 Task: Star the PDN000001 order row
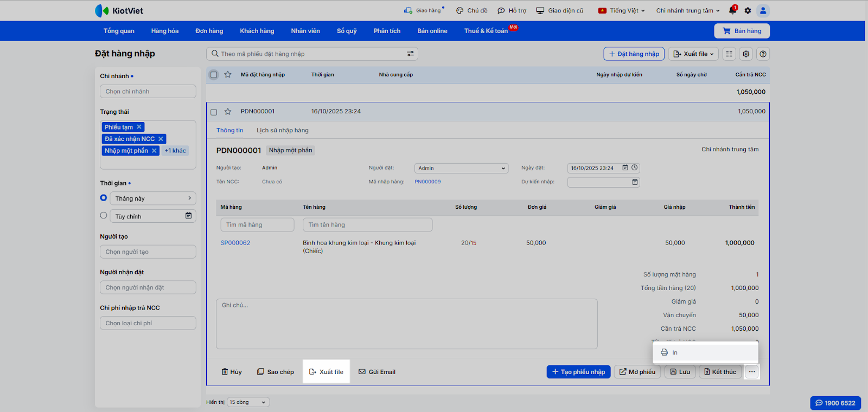click(x=228, y=112)
